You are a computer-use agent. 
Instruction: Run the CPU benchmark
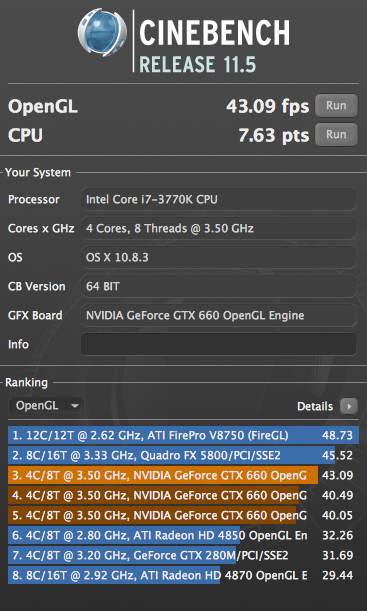(x=336, y=134)
